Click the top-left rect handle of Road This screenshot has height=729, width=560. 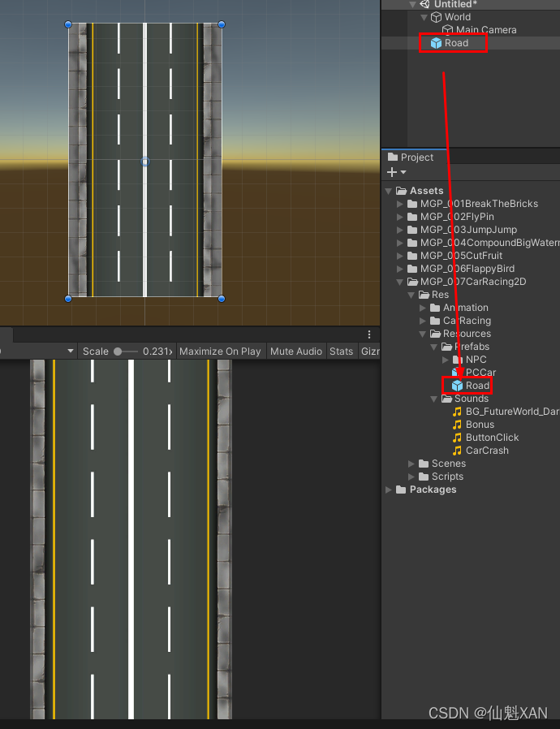click(x=68, y=24)
